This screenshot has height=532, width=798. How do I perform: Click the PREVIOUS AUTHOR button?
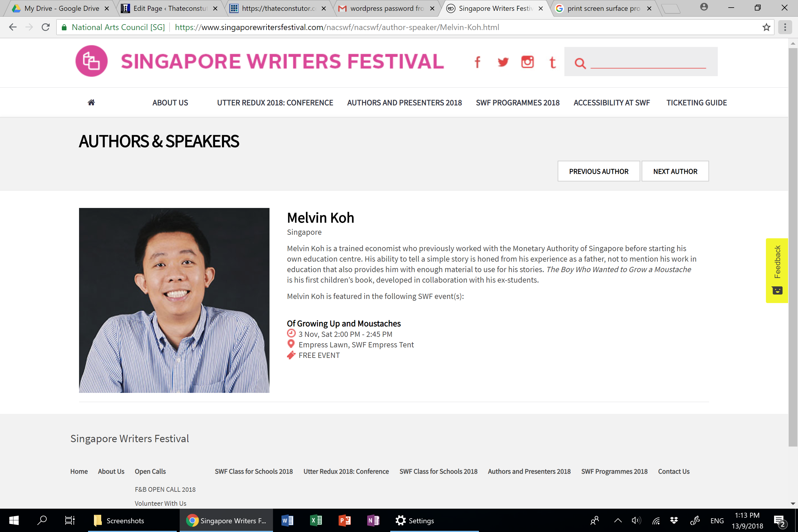pyautogui.click(x=598, y=171)
